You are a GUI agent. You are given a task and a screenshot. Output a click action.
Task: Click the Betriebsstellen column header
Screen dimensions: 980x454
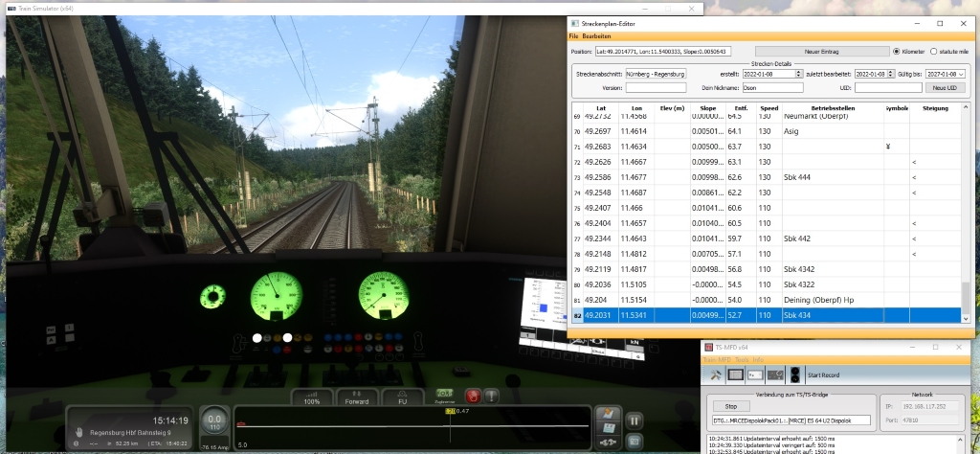pos(833,108)
